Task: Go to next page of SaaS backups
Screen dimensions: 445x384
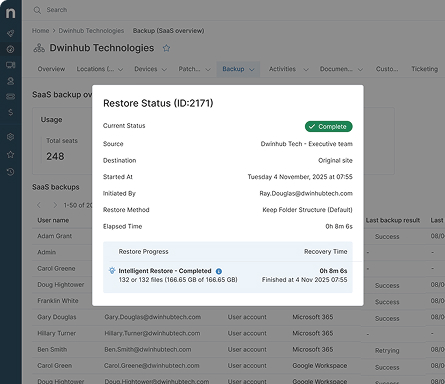Action: 55,205
